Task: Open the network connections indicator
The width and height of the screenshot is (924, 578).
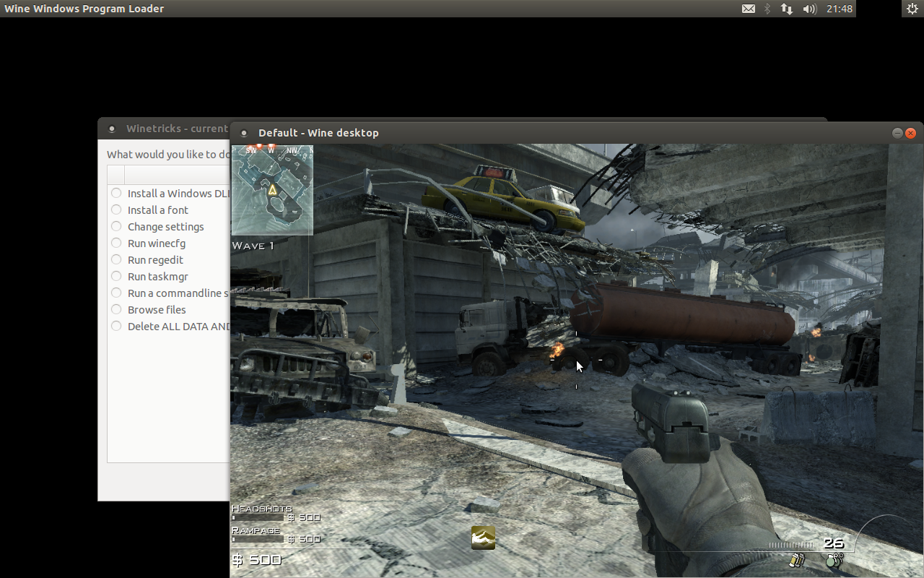Action: tap(787, 9)
